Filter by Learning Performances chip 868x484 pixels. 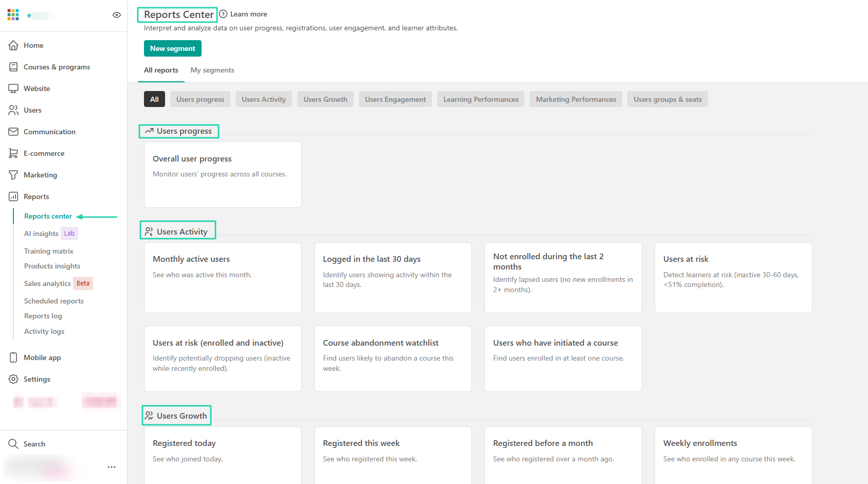coord(481,99)
